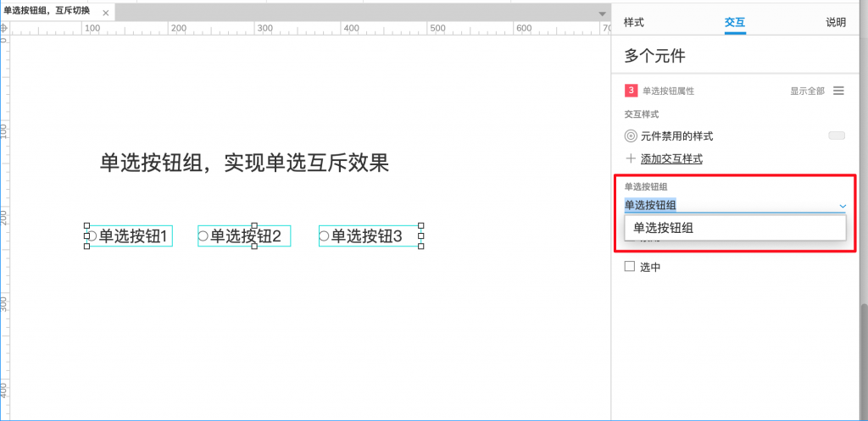Click the red badge showing 3
The height and width of the screenshot is (421, 868).
(631, 91)
